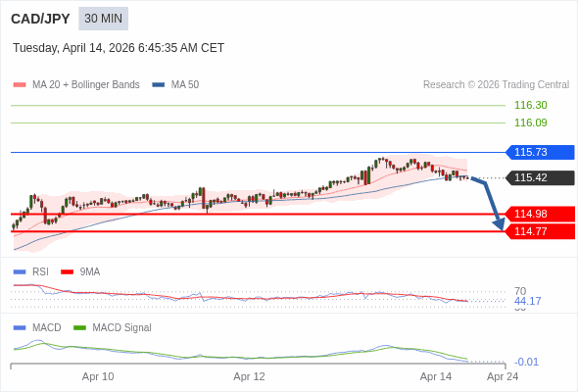Click the Apr 12 axis date label

tap(249, 377)
